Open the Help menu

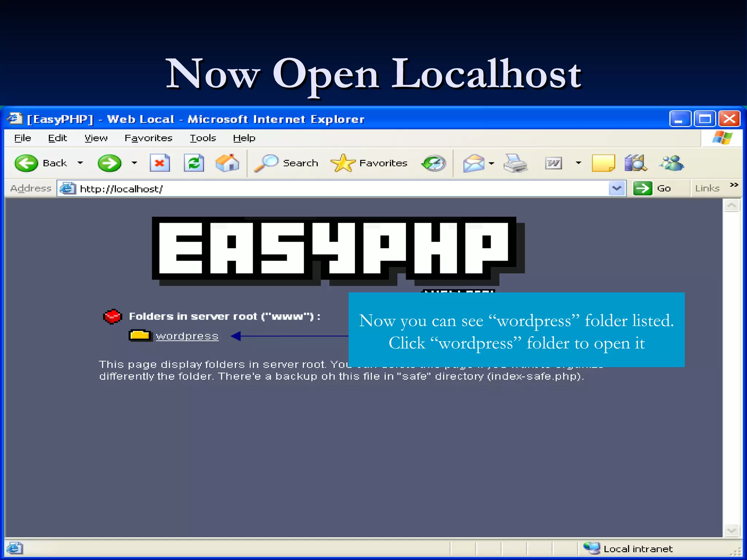pos(244,138)
